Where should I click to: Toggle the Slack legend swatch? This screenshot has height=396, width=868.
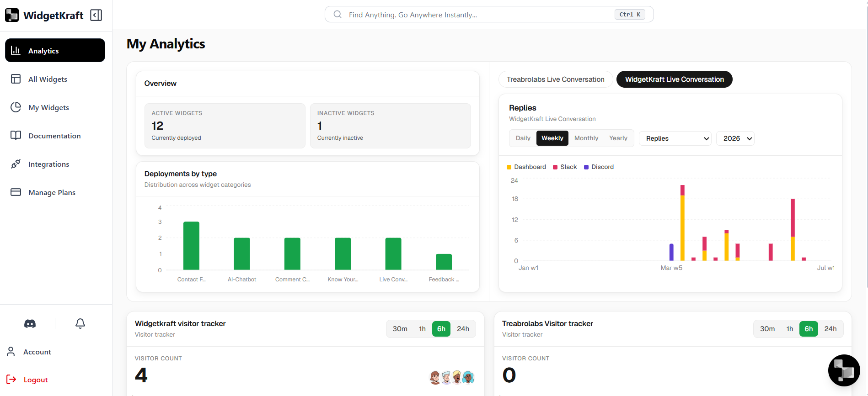pyautogui.click(x=555, y=167)
